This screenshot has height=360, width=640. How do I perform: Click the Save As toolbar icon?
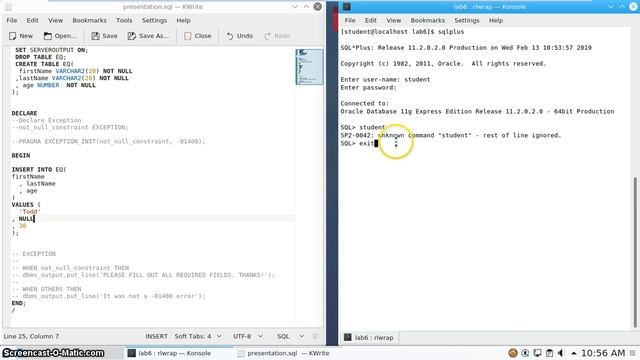click(x=131, y=36)
